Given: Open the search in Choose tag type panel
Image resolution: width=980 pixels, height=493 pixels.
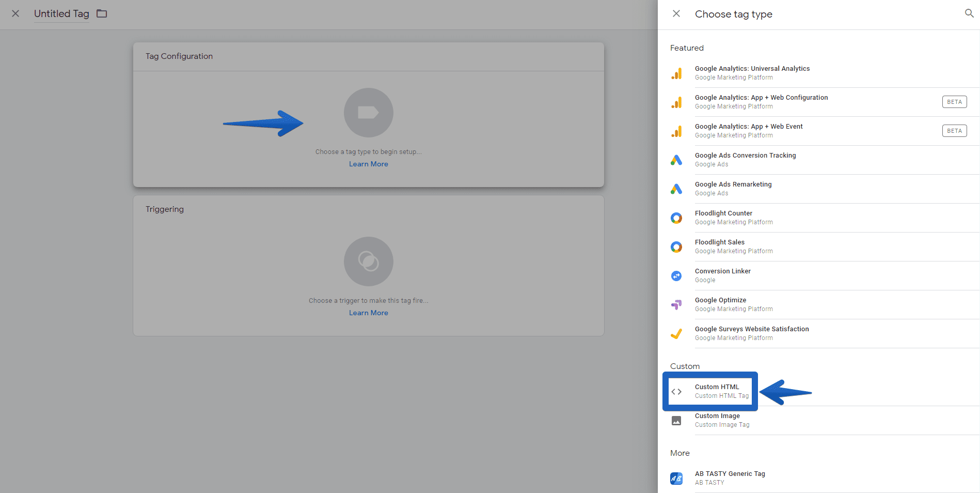Looking at the screenshot, I should pyautogui.click(x=968, y=13).
